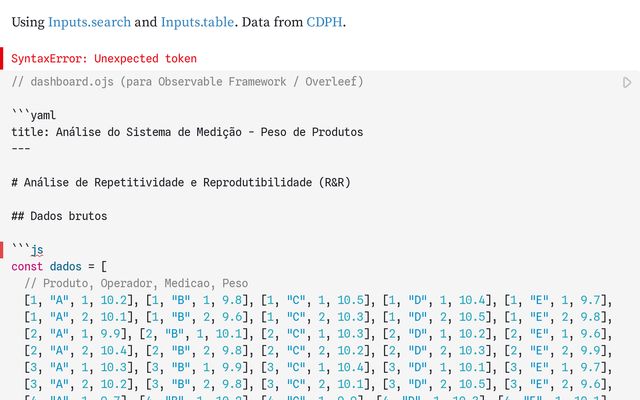
Task: Click the ## Dados brutos line
Action: point(59,216)
